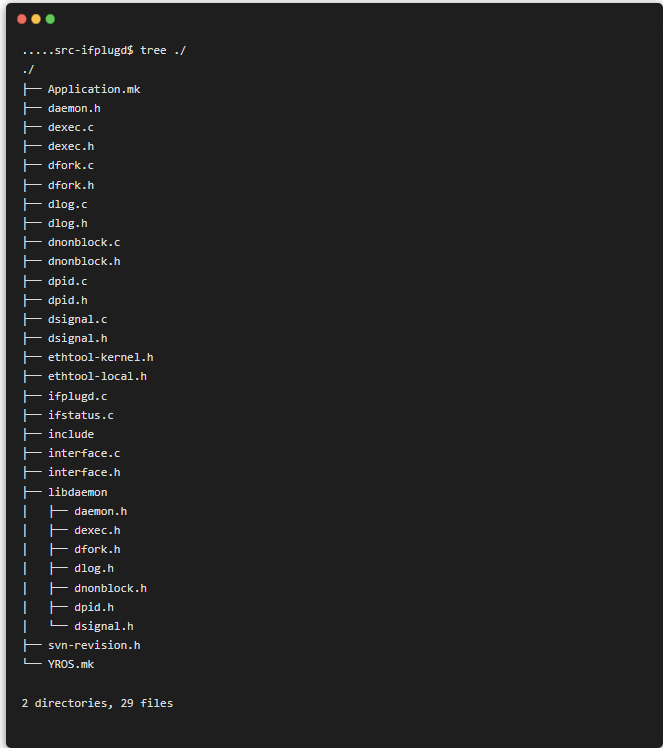Click the yellow minimize window dot
The height and width of the screenshot is (748, 663).
tap(36, 19)
